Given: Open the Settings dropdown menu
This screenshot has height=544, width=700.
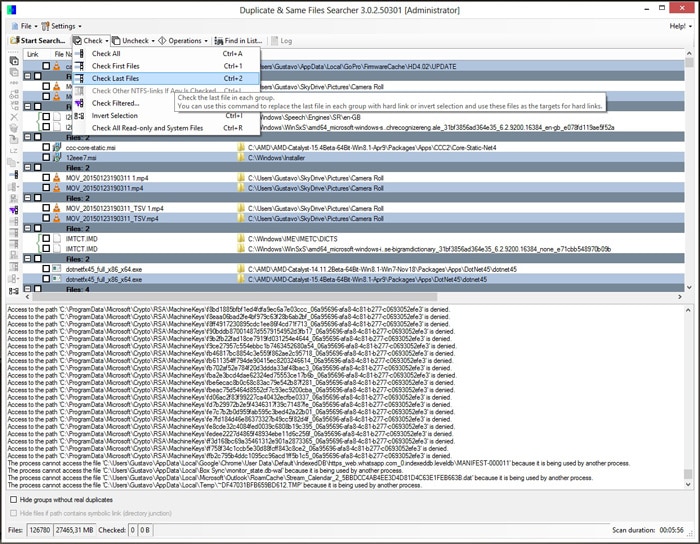Looking at the screenshot, I should [x=62, y=26].
